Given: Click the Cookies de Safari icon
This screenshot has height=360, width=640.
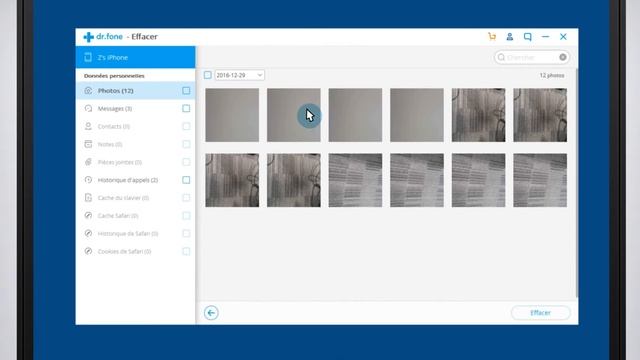Looking at the screenshot, I should coord(88,251).
